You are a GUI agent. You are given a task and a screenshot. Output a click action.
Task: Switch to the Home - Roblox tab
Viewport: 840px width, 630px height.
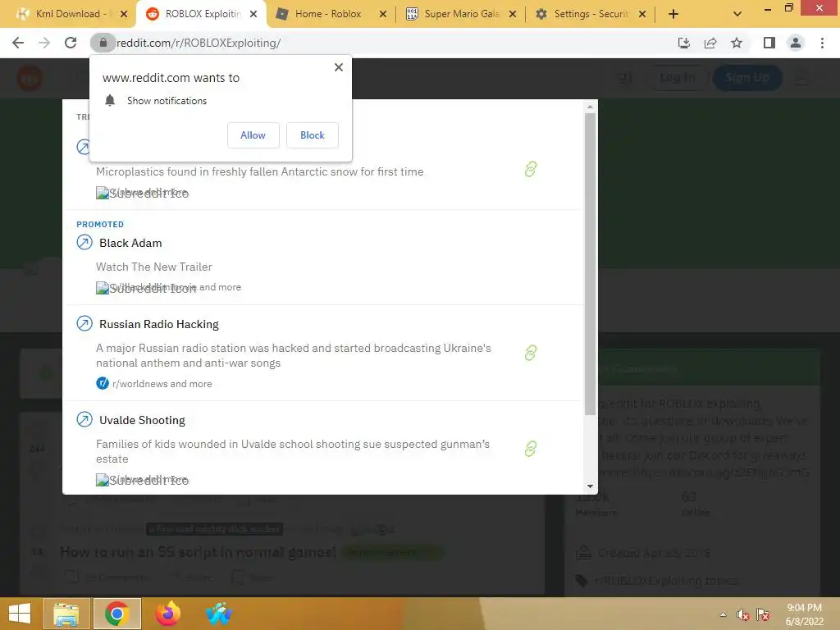(x=326, y=14)
